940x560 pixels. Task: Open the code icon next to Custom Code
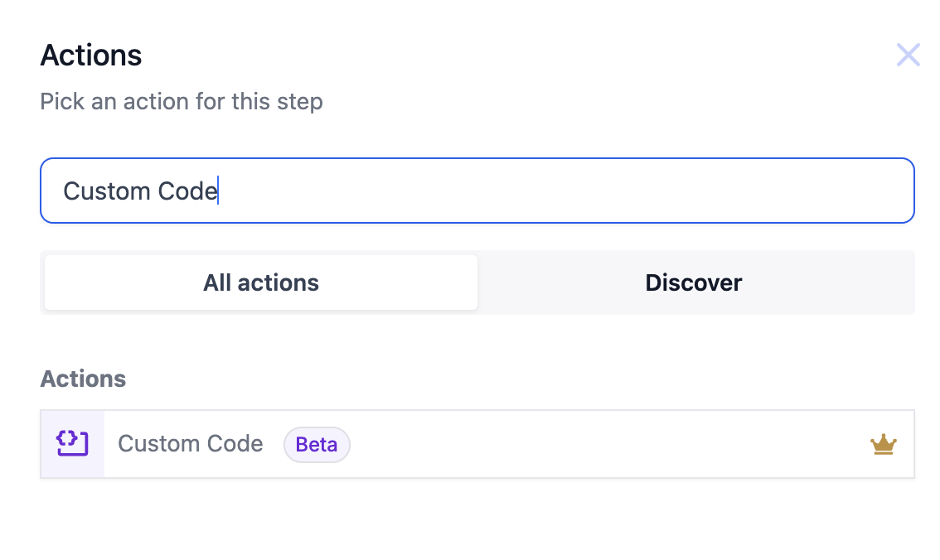pyautogui.click(x=72, y=444)
